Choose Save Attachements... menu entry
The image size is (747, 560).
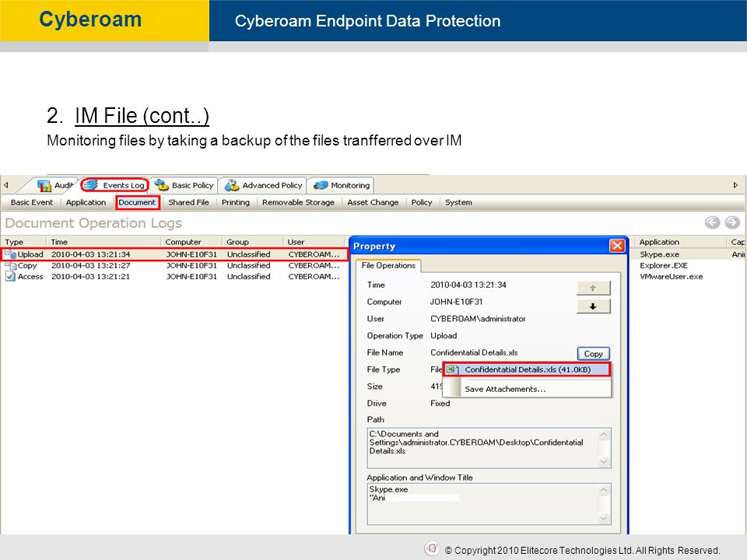(x=505, y=389)
